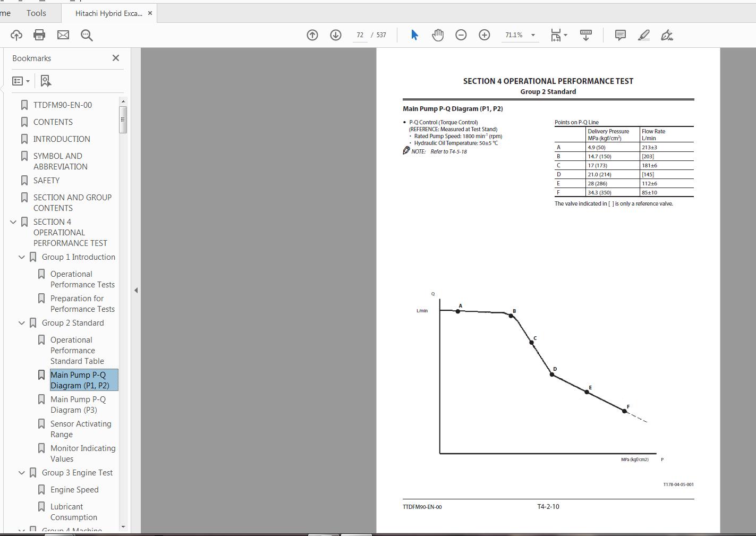Go to previous page arrow
The image size is (756, 536).
[312, 35]
